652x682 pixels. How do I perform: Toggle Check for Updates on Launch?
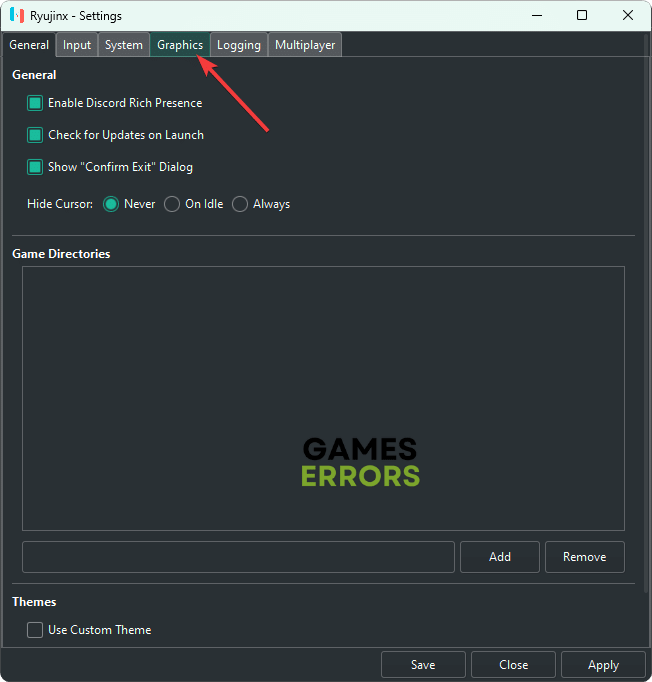click(x=35, y=135)
